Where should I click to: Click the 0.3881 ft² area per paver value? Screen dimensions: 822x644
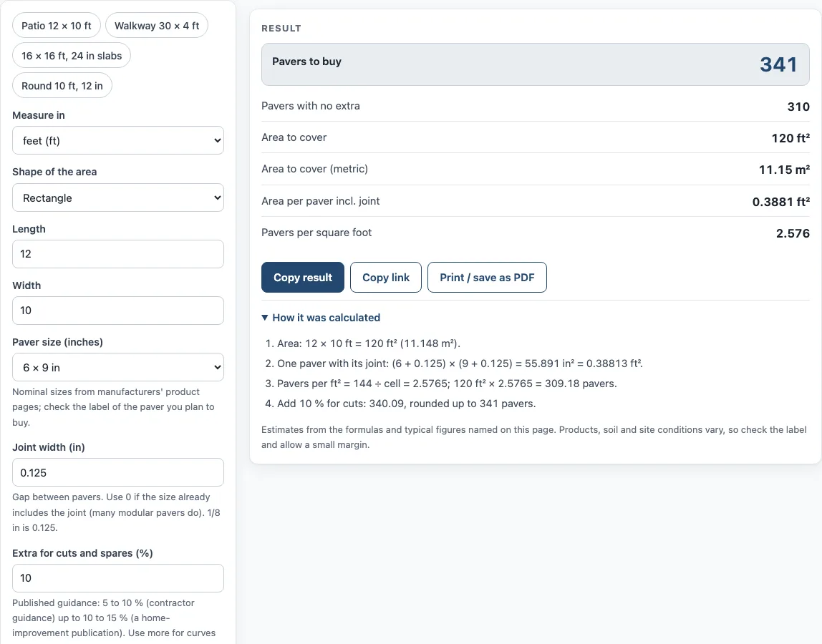pyautogui.click(x=781, y=202)
